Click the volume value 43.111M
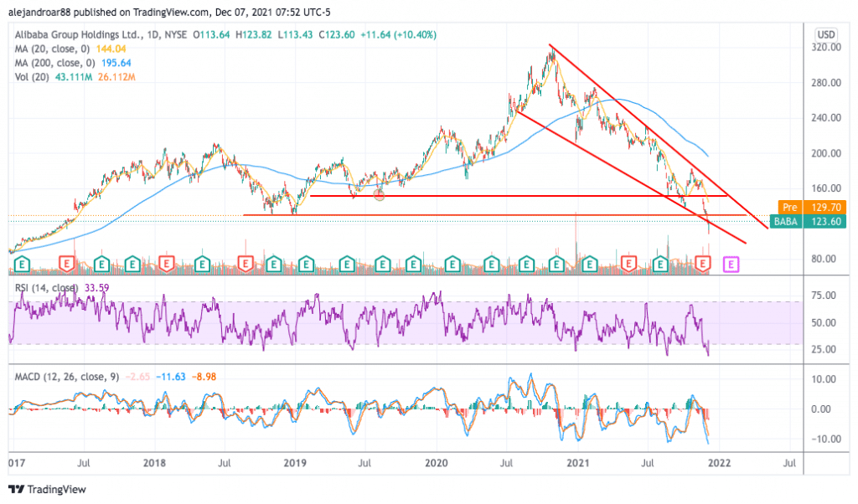Screen dimensions: 858x504 pos(74,77)
